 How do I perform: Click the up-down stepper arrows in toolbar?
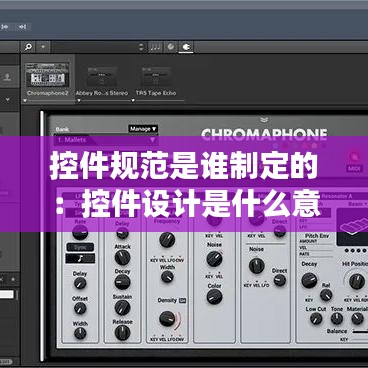(141, 47)
